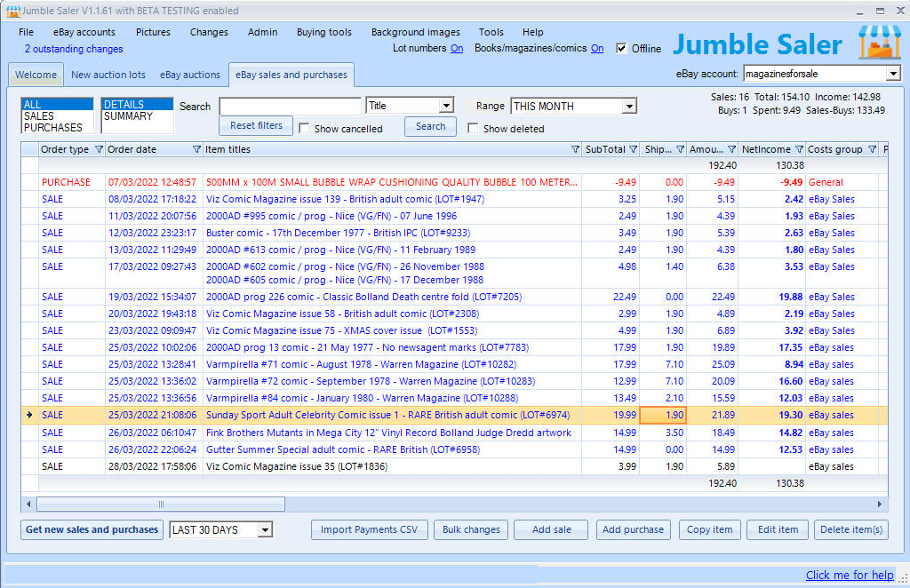Toggle Books/magazines/comics On link
The width and height of the screenshot is (910, 588).
coord(597,48)
